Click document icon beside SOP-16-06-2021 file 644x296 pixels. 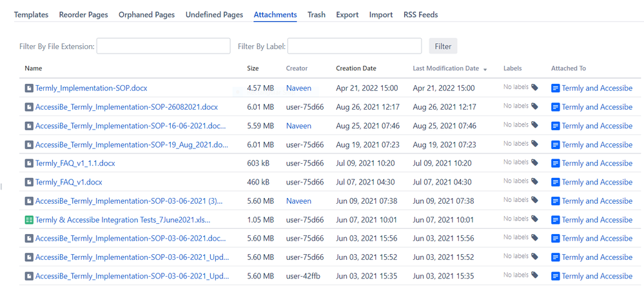point(29,126)
